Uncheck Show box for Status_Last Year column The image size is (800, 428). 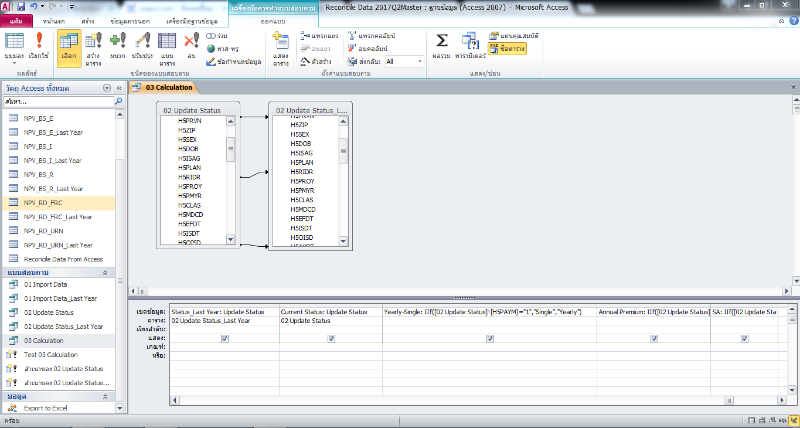click(224, 338)
